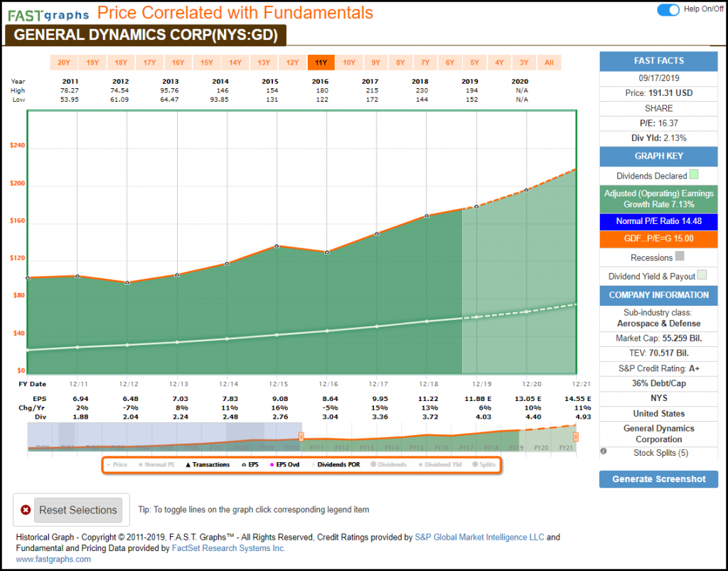The image size is (728, 571).
Task: Toggle the EPS Ovd legend item
Action: coord(284,464)
